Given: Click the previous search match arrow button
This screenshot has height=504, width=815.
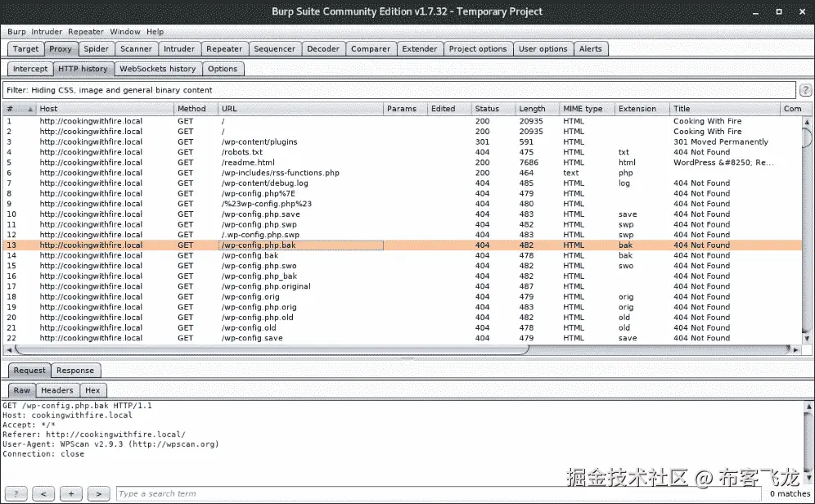Looking at the screenshot, I should (x=43, y=493).
